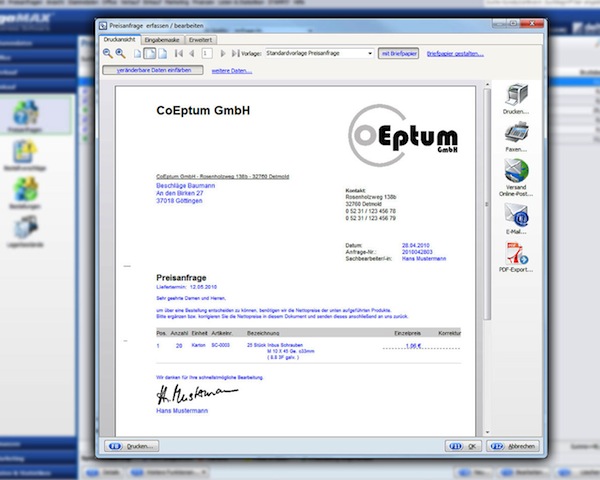Jump to the last page
Viewport: 600px width, 480px height.
click(x=235, y=54)
